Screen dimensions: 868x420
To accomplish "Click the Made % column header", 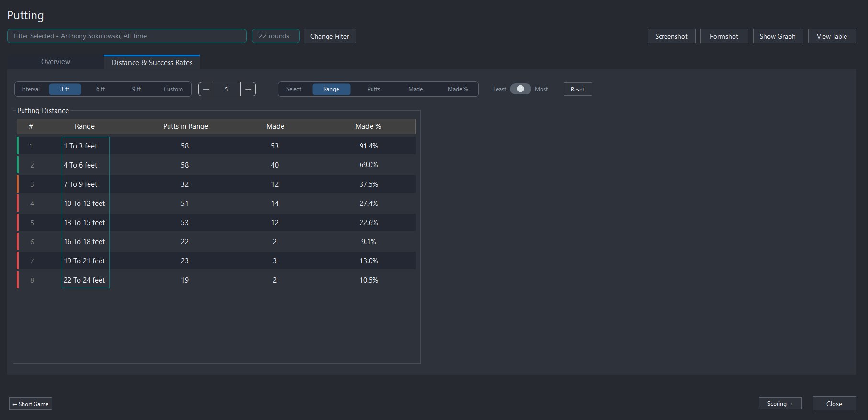I will click(368, 126).
